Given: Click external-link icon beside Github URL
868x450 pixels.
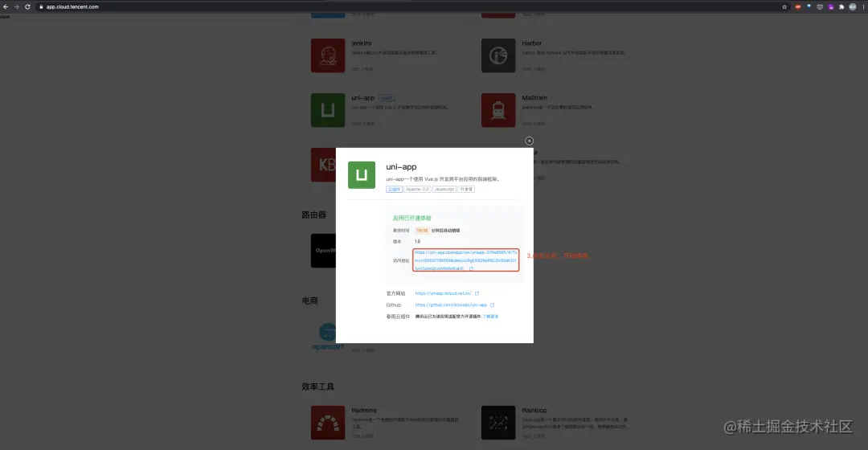Looking at the screenshot, I should (492, 305).
